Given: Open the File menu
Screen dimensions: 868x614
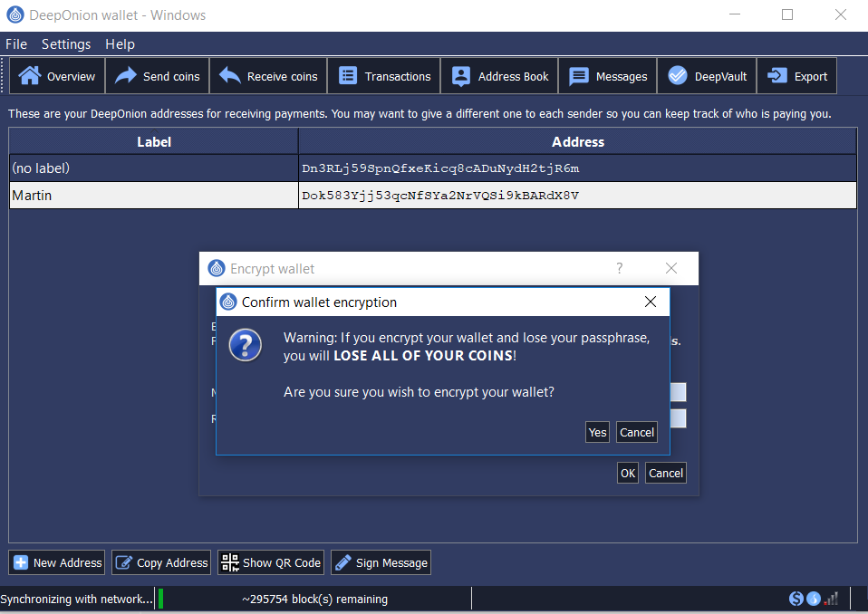Looking at the screenshot, I should [x=16, y=44].
